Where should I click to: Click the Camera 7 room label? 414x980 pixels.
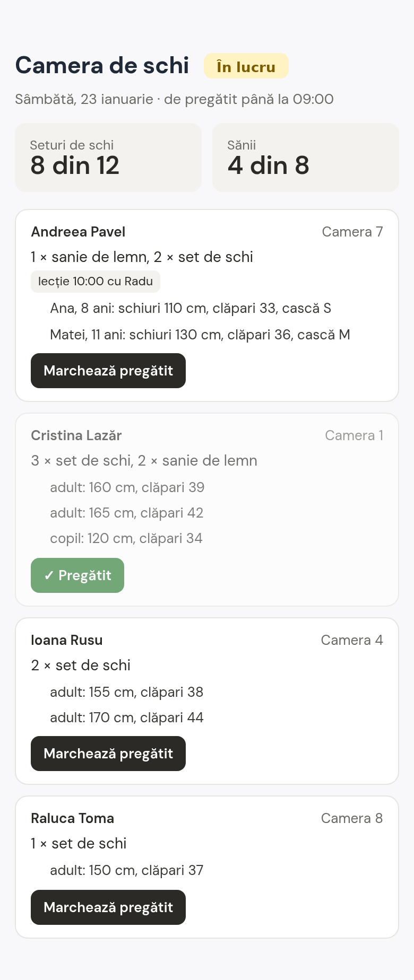pyautogui.click(x=352, y=232)
